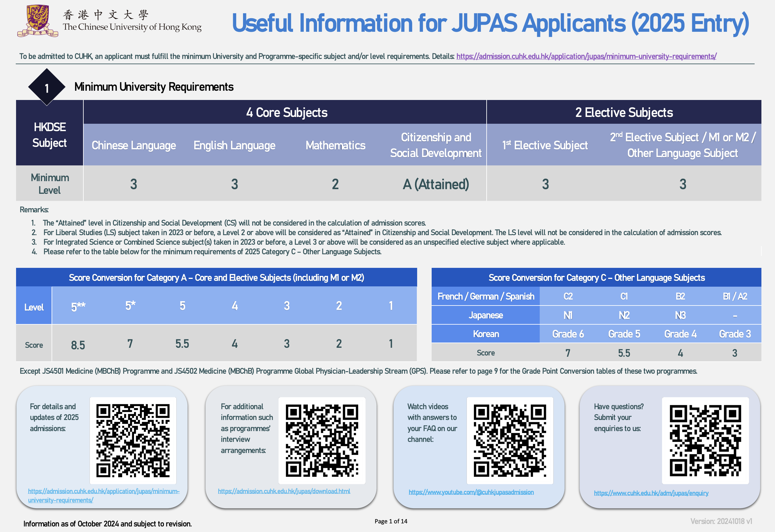Select the 'B1 / A2' language level cell
Viewport: 775px width, 532px height.
coord(735,296)
